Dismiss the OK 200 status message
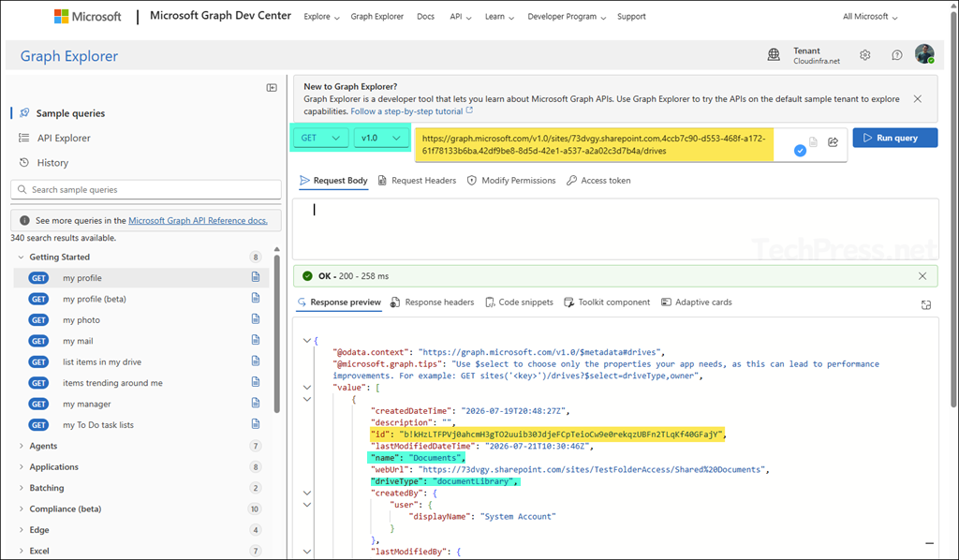Viewport: 959px width, 560px height. tap(922, 275)
